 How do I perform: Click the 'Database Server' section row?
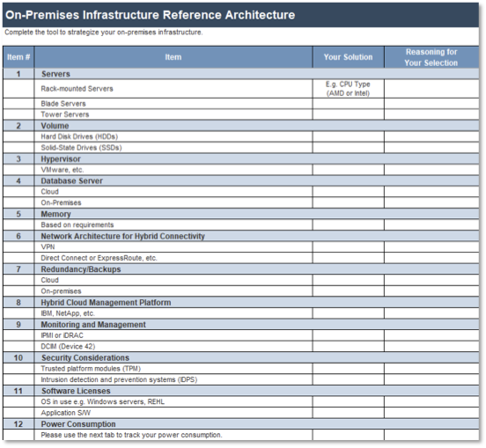click(x=241, y=180)
